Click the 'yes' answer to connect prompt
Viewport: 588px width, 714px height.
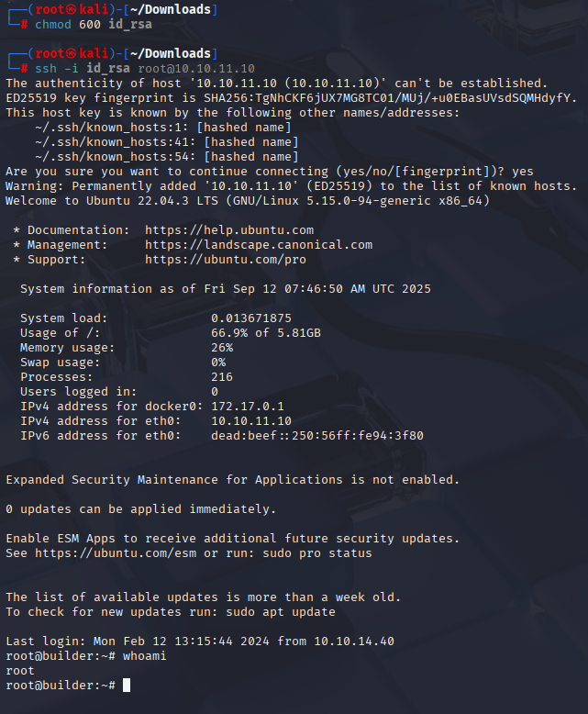(x=523, y=172)
